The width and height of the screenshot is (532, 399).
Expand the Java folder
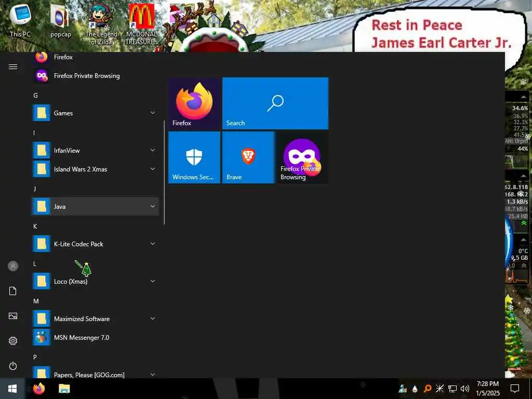(96, 206)
